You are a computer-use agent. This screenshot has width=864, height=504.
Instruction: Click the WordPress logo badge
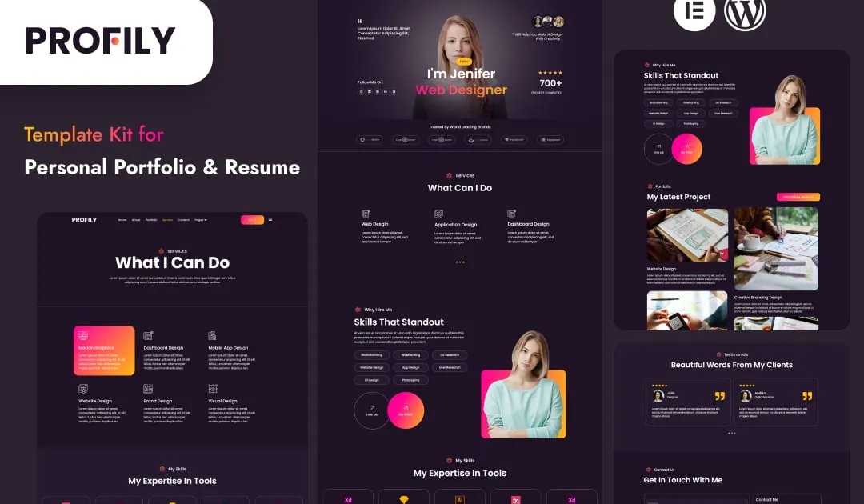(745, 14)
